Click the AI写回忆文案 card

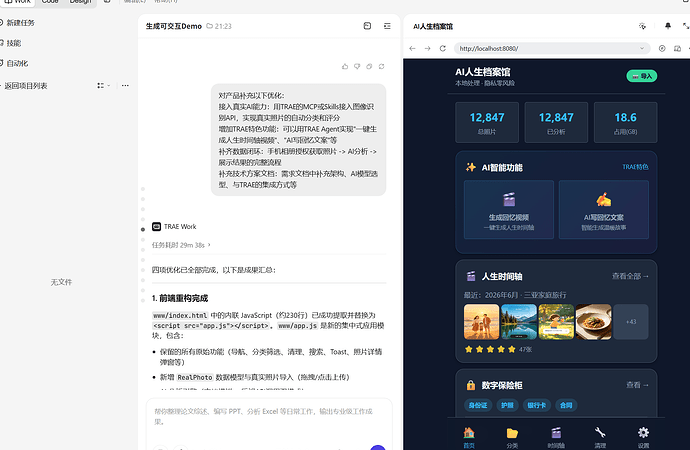point(604,210)
